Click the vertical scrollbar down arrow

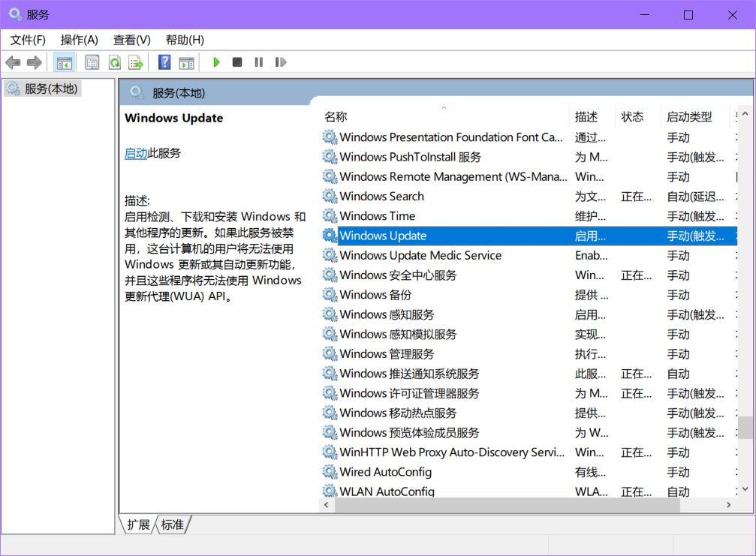pos(745,489)
